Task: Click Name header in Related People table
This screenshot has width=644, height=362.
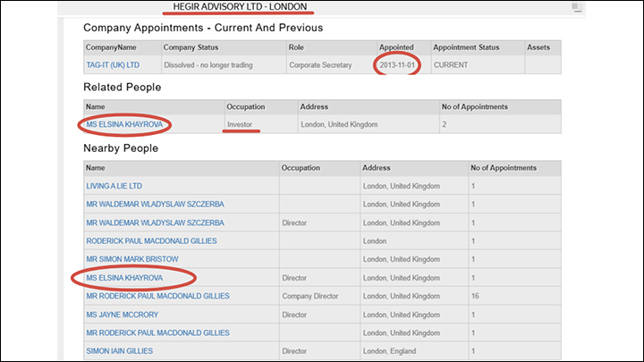Action: click(x=96, y=106)
